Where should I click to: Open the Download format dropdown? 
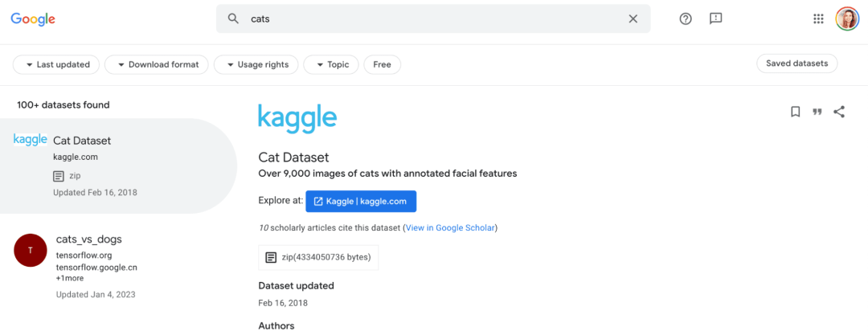[158, 65]
